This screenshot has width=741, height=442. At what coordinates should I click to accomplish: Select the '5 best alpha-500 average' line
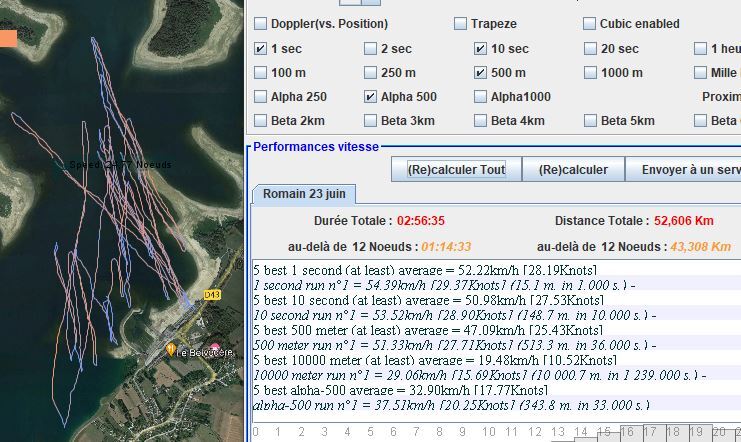(x=497, y=390)
